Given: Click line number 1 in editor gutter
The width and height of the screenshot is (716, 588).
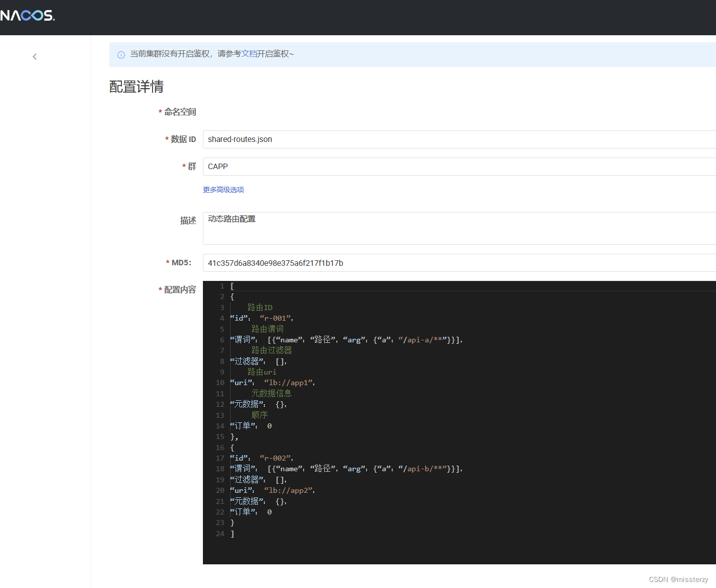Looking at the screenshot, I should click(x=222, y=286).
